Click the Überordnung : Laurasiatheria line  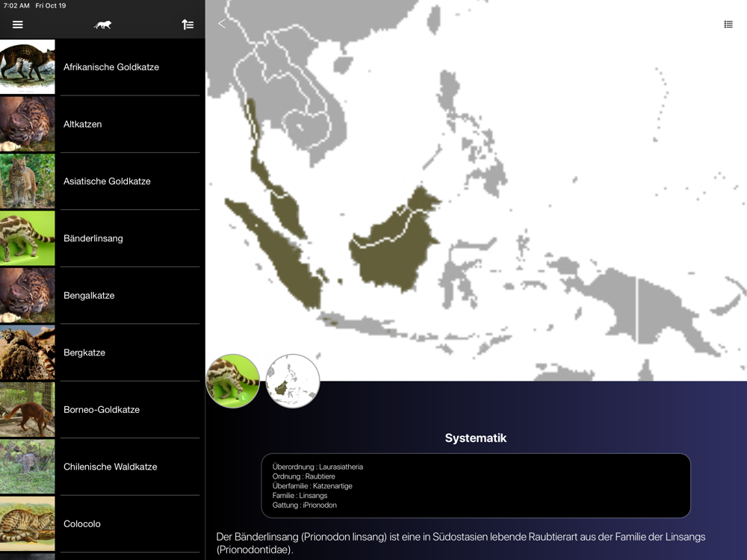[x=317, y=467]
